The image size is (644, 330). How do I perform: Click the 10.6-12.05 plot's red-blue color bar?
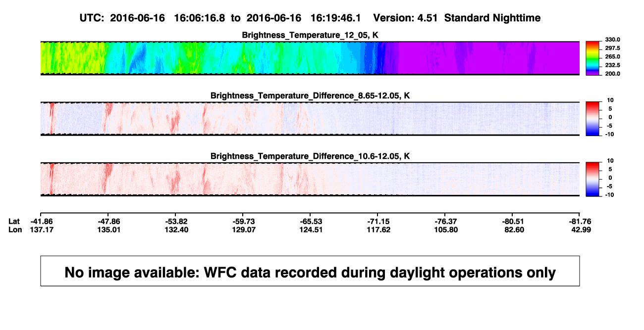tap(593, 179)
